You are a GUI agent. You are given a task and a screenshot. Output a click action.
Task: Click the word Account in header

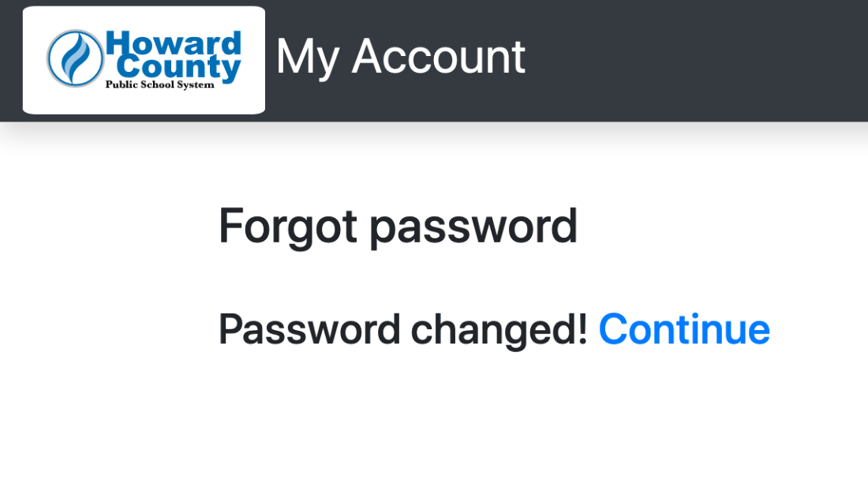tap(439, 57)
